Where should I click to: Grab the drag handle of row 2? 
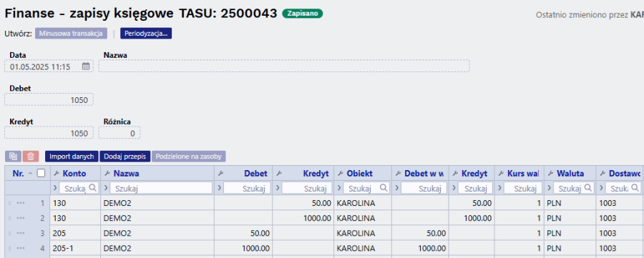[9, 218]
